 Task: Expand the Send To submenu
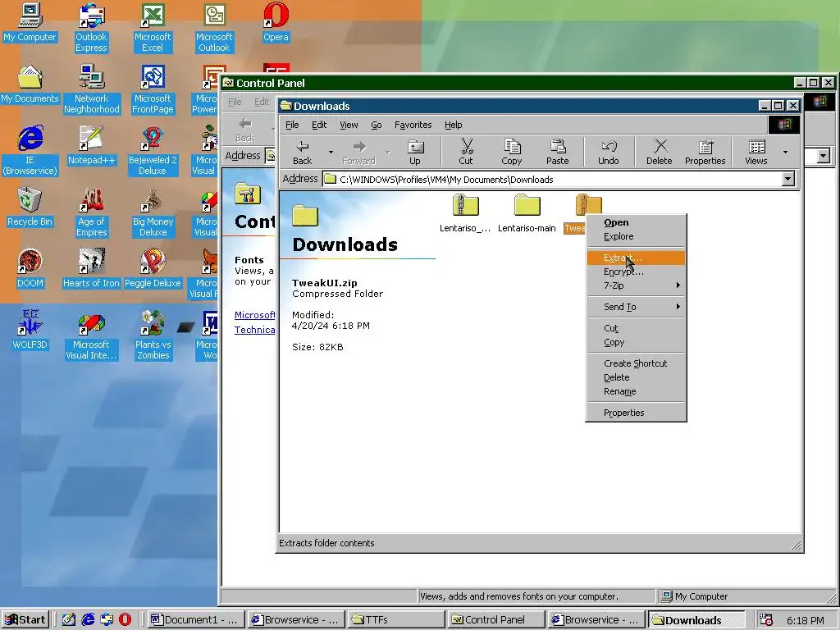pyautogui.click(x=636, y=307)
